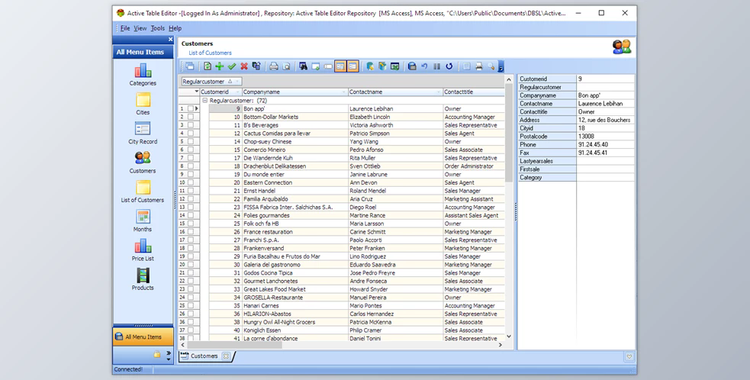Click the green plus add record icon
Screen dimensions: 750x380
pos(220,67)
